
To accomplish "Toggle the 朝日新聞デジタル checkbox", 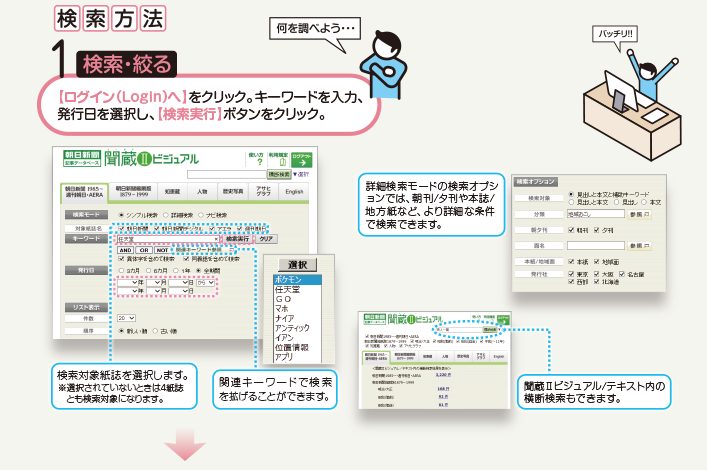I will 157,229.
